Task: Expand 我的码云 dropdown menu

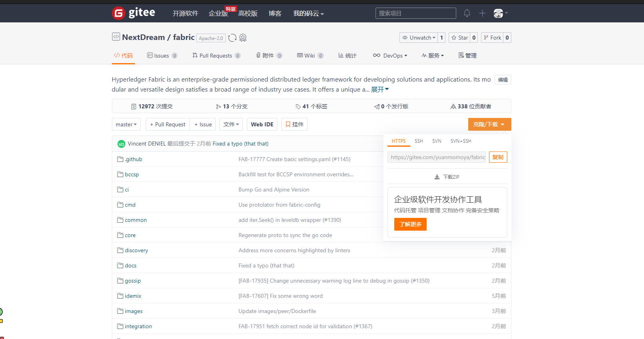Action: point(308,13)
